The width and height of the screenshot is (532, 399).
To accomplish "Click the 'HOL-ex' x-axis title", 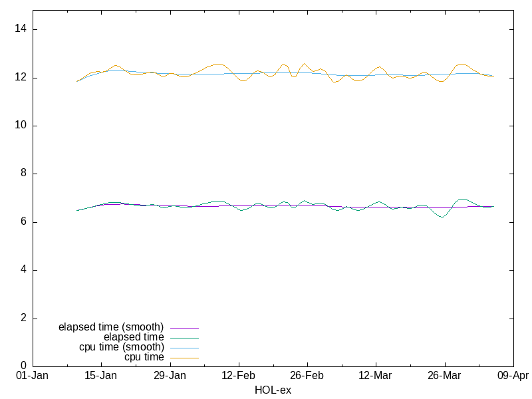I will point(273,390).
